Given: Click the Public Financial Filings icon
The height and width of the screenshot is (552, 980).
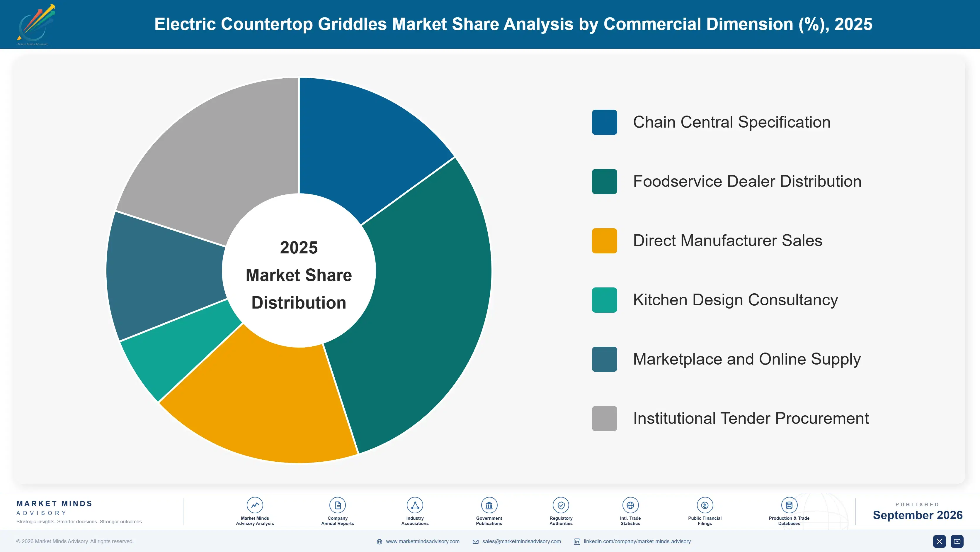Looking at the screenshot, I should [x=705, y=505].
